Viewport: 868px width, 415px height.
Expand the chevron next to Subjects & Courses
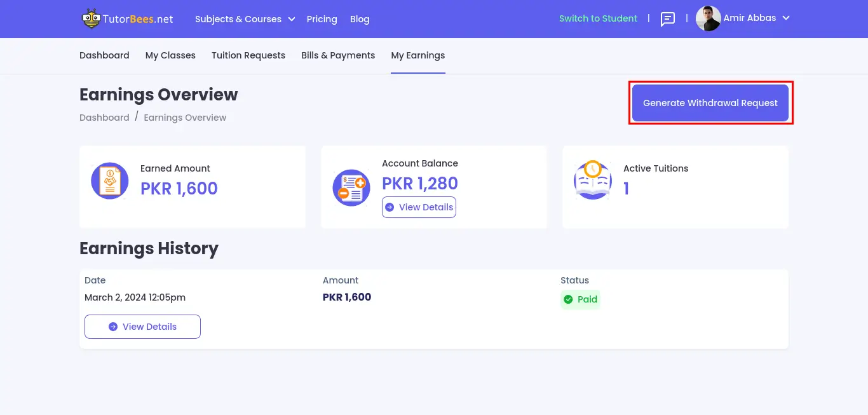(x=292, y=20)
